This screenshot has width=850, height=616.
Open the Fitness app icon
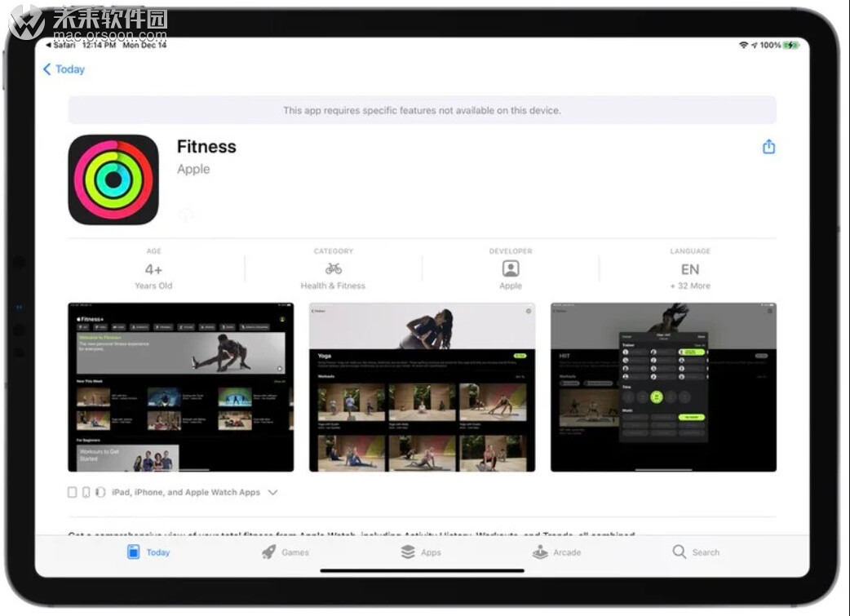(113, 179)
